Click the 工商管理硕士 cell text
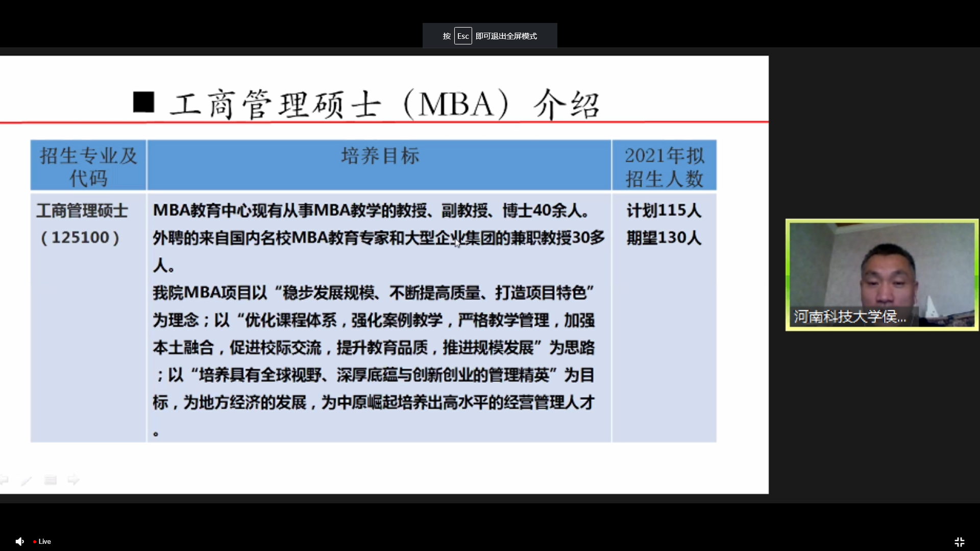Image resolution: width=980 pixels, height=551 pixels. tap(82, 210)
